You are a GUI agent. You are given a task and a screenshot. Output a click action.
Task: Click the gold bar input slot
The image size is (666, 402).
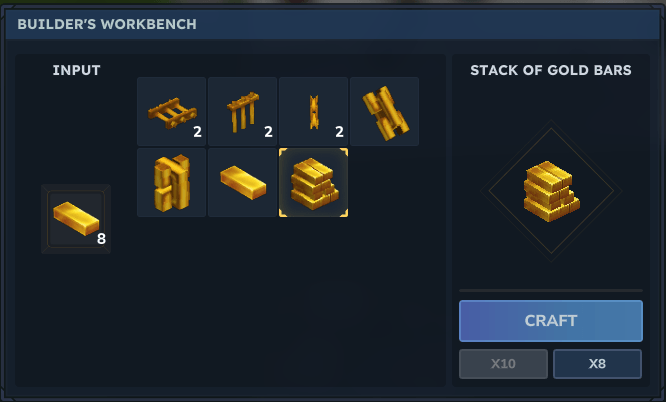(76, 219)
